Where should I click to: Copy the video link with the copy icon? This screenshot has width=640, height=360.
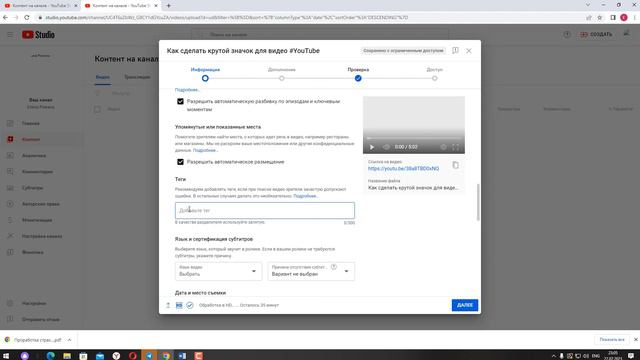(456, 165)
